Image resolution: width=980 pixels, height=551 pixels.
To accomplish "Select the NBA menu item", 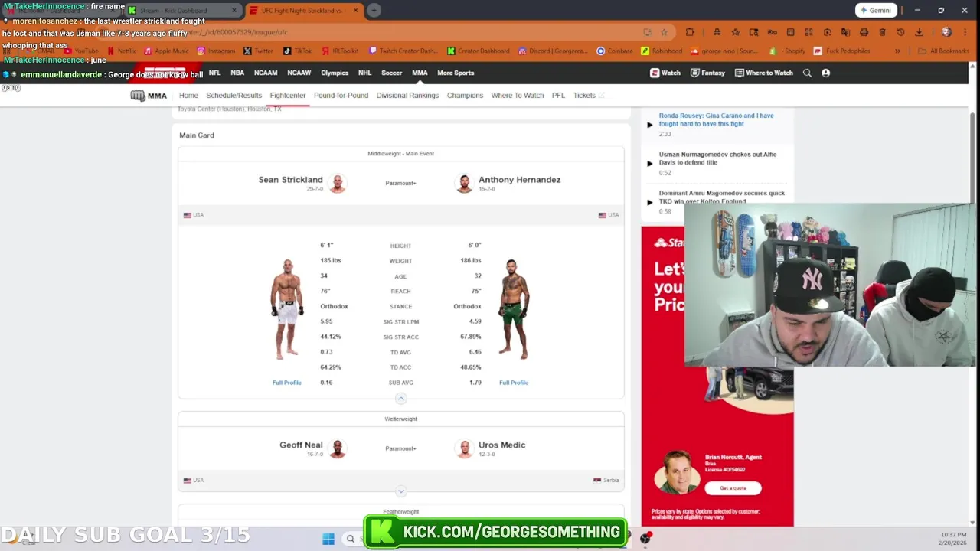I will tap(237, 73).
